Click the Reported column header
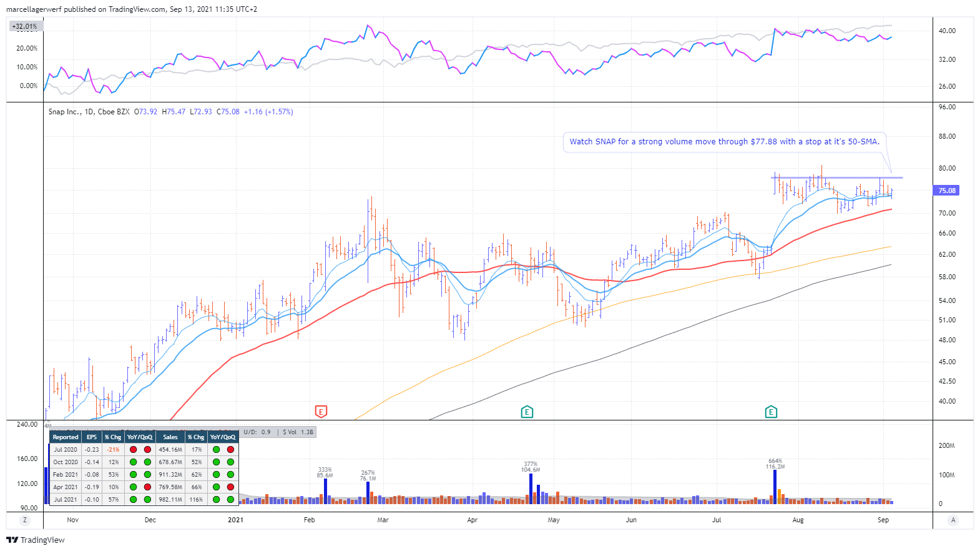 pyautogui.click(x=66, y=437)
